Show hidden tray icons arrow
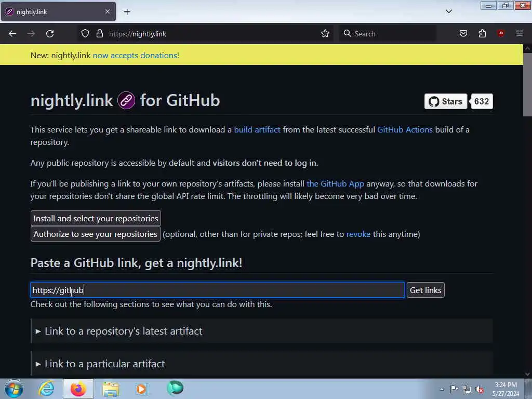 tap(442, 389)
